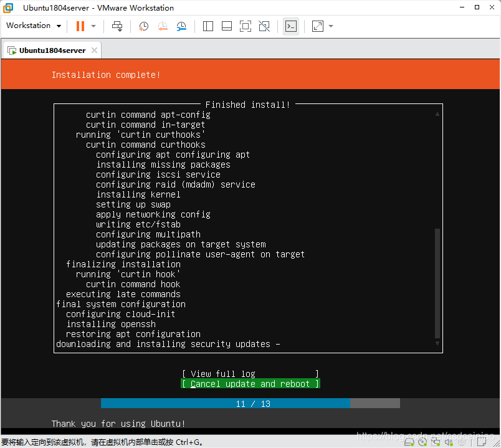The width and height of the screenshot is (501, 448).
Task: Toggle the thumbnail bar view
Action: 227,26
